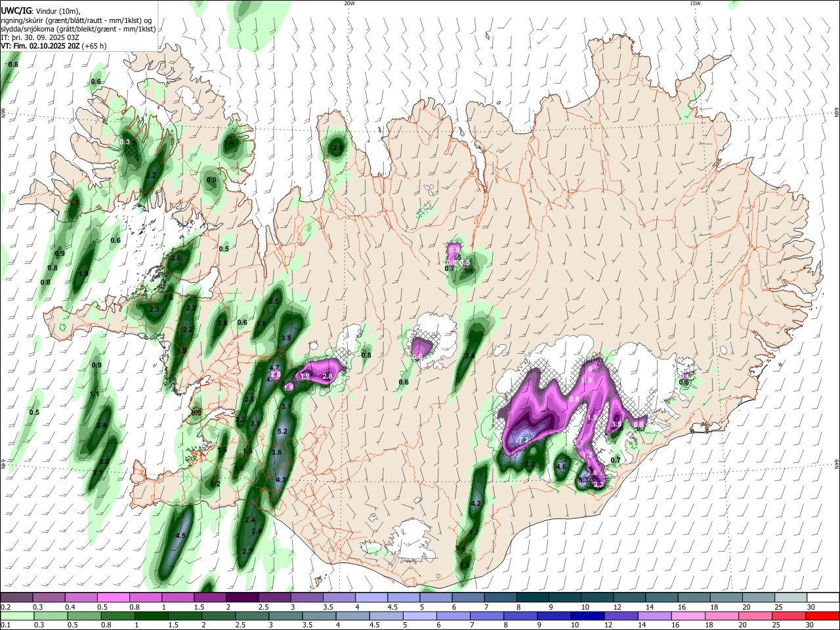Click the 2.6 precipitation value on the map
This screenshot has height=630, width=840.
[x=176, y=258]
